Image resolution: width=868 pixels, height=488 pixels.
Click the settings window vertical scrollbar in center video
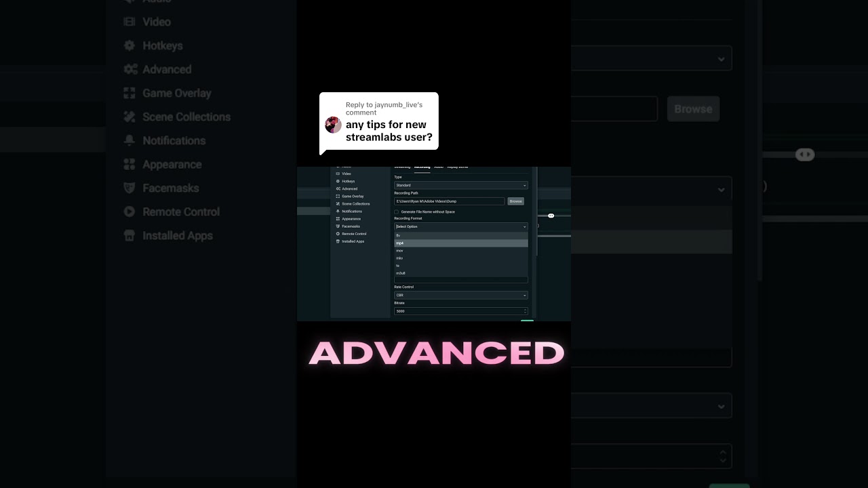tap(536, 211)
